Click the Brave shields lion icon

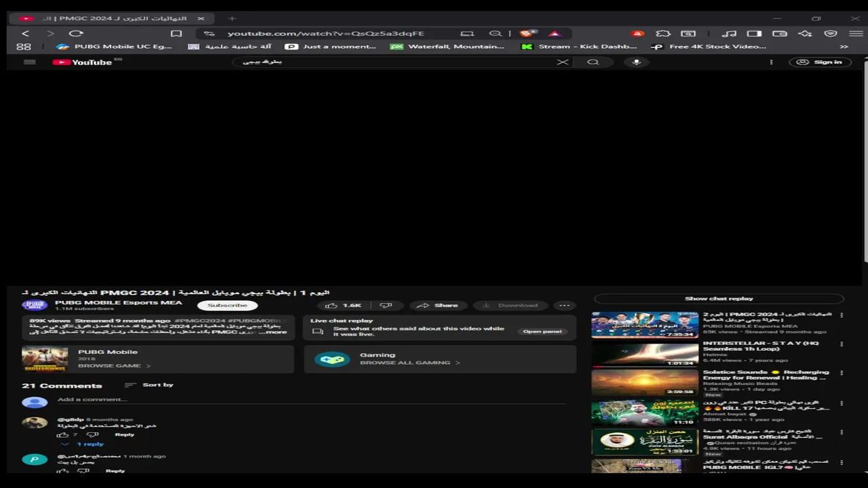click(527, 33)
